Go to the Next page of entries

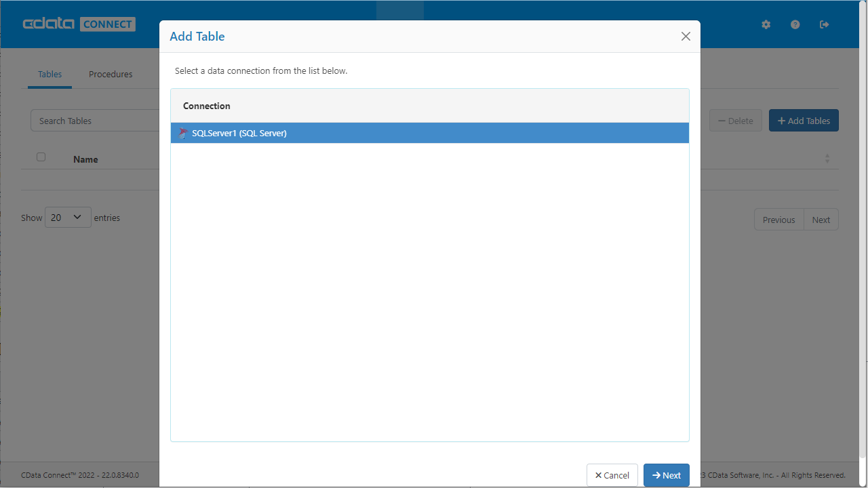click(821, 220)
